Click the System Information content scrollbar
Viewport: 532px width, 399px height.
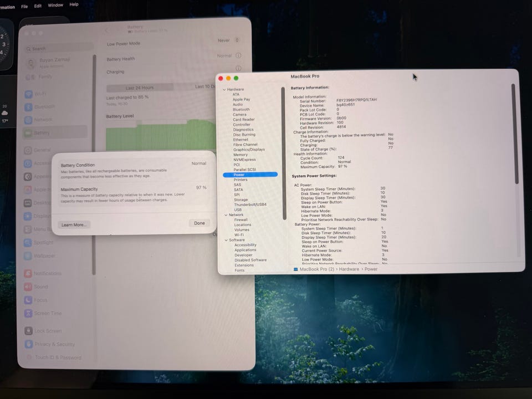tap(515, 134)
